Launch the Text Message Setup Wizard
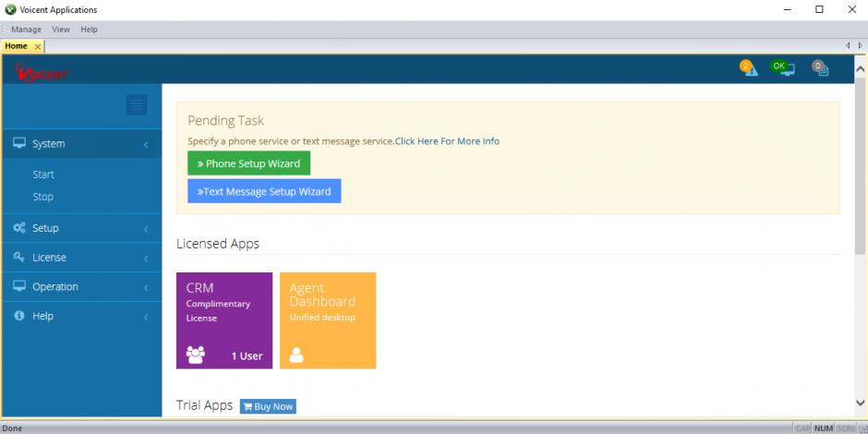 (264, 191)
